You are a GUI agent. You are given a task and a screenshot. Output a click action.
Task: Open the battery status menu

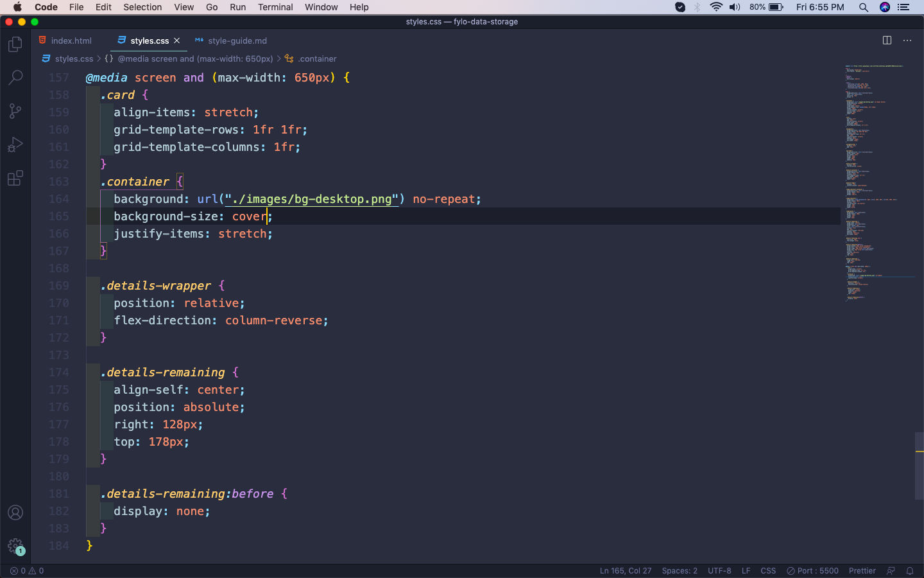(767, 7)
